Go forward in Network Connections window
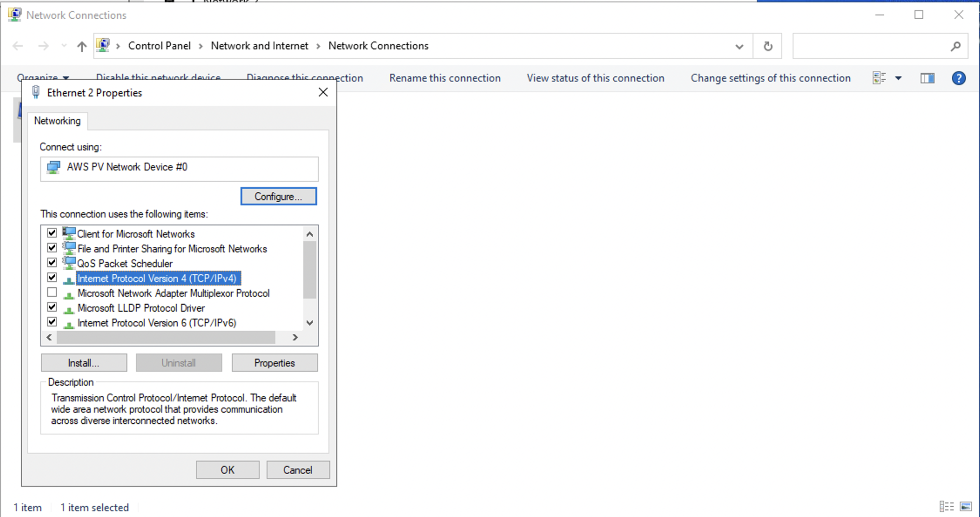The image size is (980, 517). (x=44, y=46)
